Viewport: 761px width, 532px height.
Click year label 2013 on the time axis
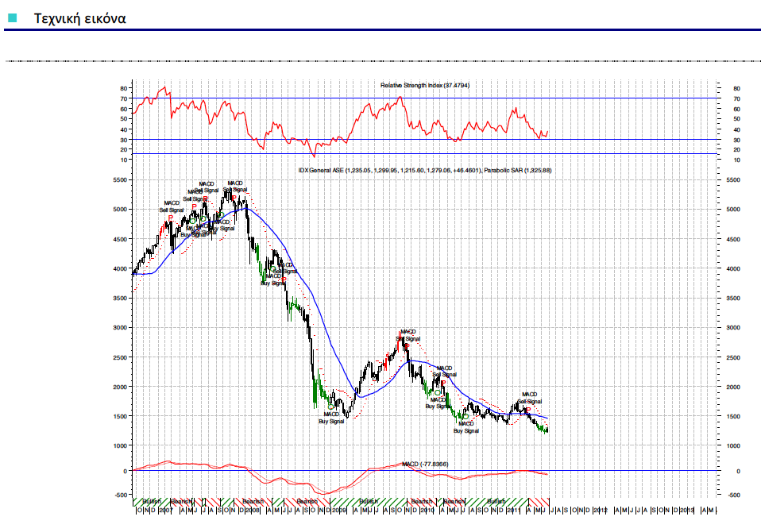point(687,511)
